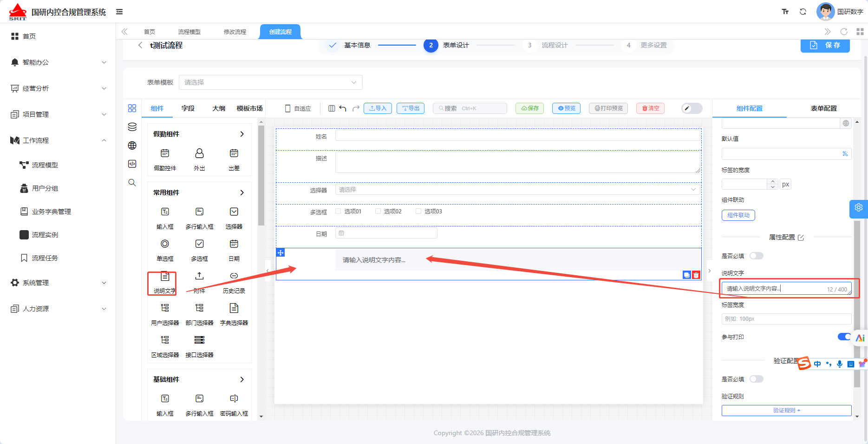This screenshot has height=444, width=868.
Task: Add the 假勤控件 component icon
Action: [165, 153]
